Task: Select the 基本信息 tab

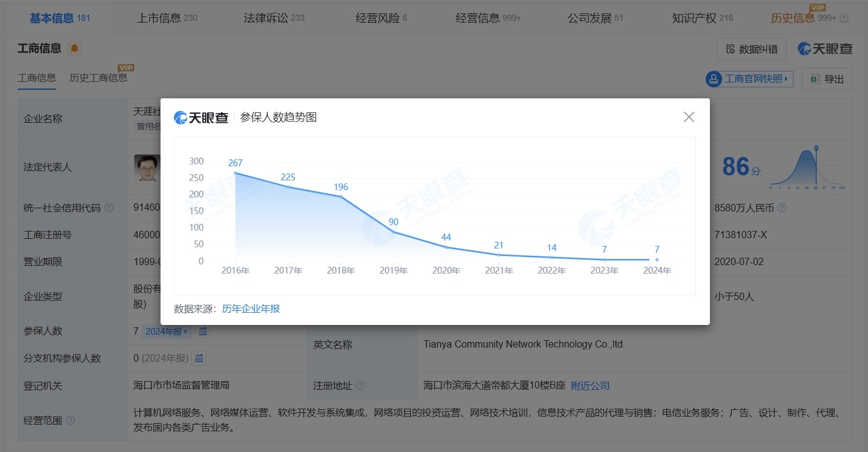Action: tap(60, 18)
